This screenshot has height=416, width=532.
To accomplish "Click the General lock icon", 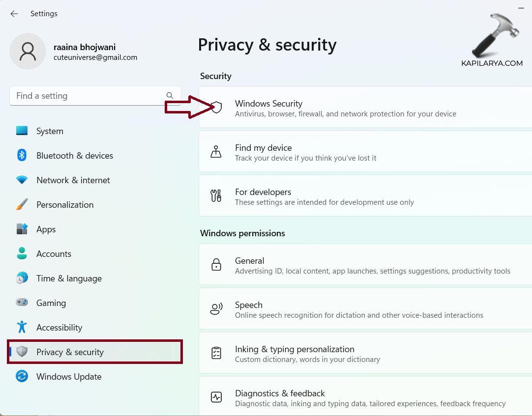I will (x=216, y=265).
